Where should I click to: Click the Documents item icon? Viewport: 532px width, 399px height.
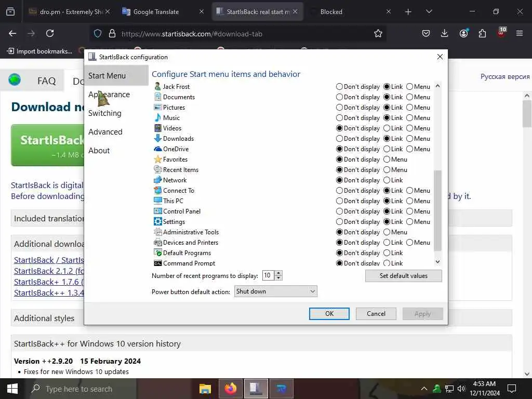click(x=157, y=97)
